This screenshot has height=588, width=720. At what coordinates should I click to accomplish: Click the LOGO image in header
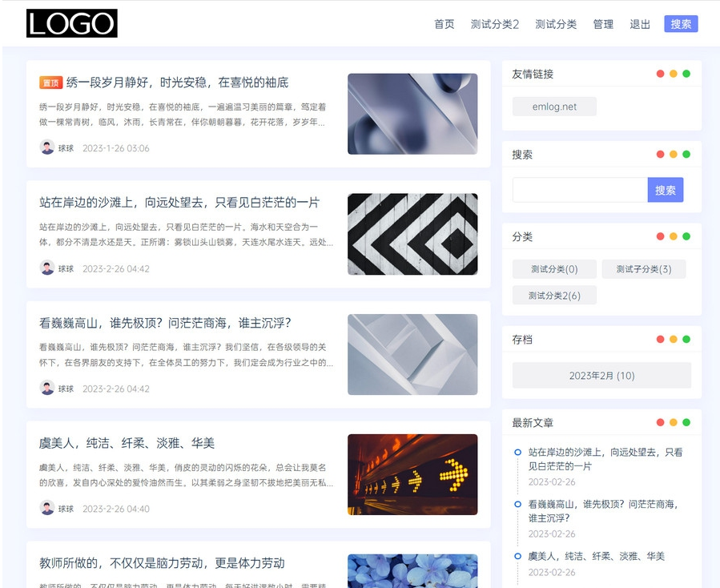click(71, 23)
